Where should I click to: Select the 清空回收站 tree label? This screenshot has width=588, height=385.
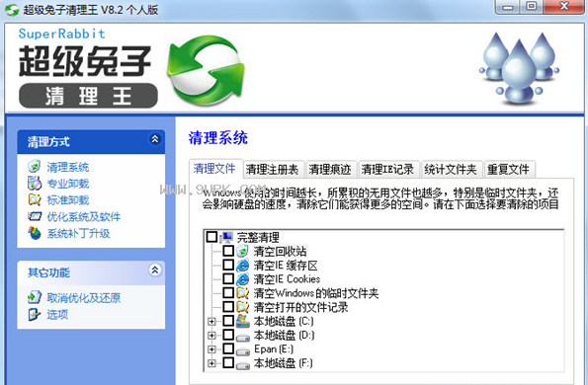280,252
